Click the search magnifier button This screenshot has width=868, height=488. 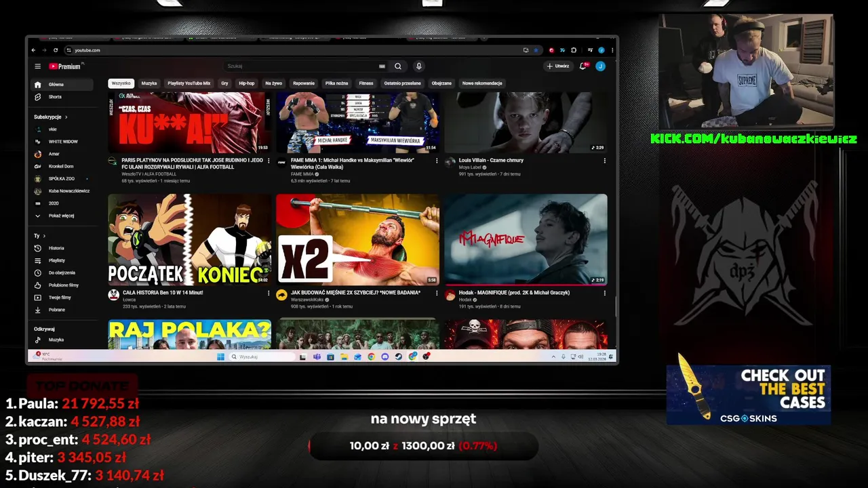pos(398,66)
